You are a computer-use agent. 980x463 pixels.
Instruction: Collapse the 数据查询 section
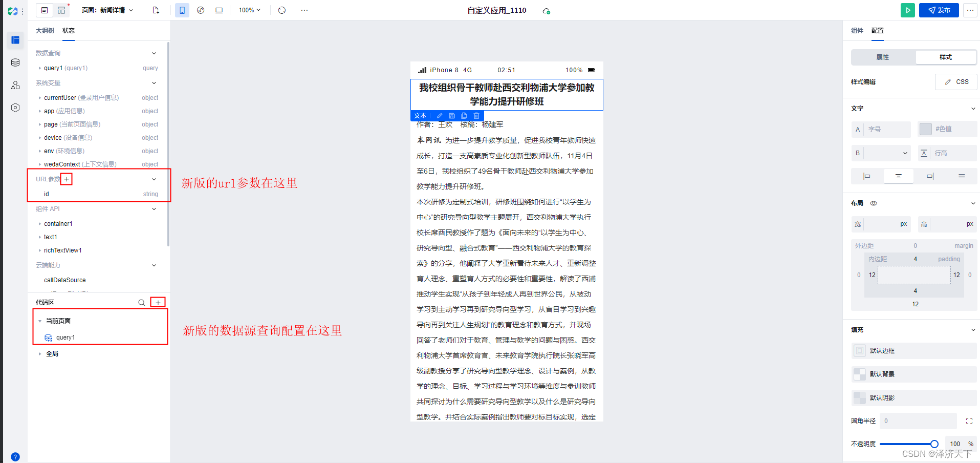click(x=154, y=53)
